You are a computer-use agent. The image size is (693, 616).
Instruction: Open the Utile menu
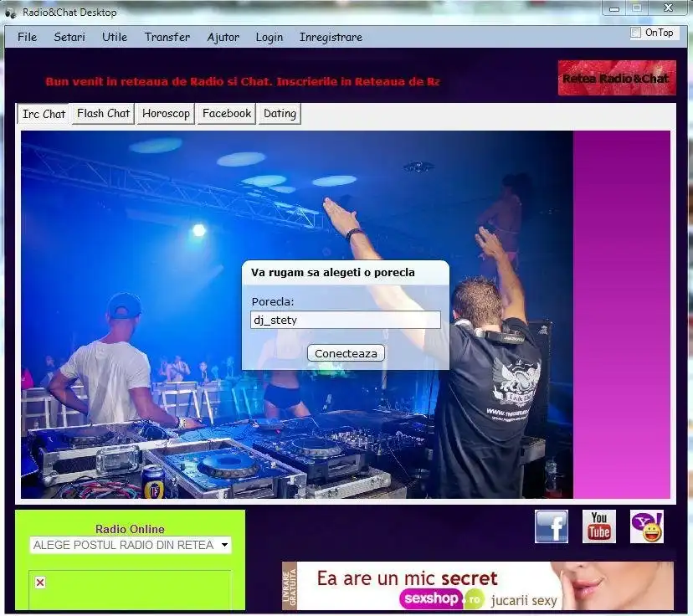click(x=115, y=37)
